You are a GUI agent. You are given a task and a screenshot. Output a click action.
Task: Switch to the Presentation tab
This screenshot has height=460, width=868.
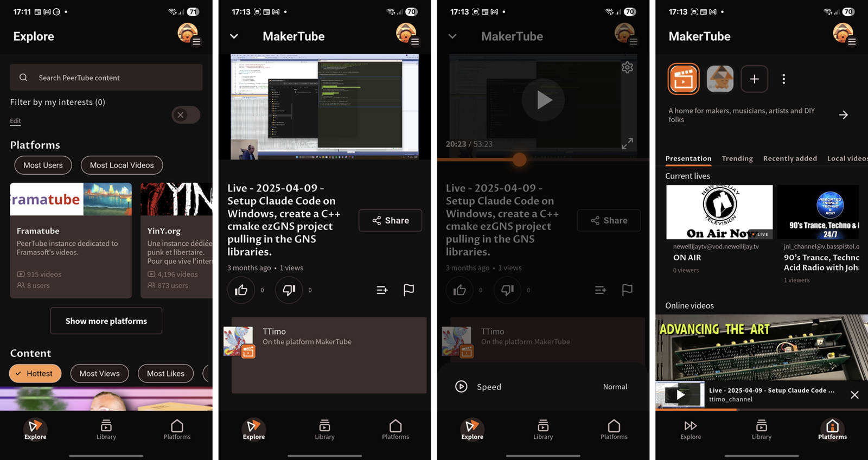688,158
